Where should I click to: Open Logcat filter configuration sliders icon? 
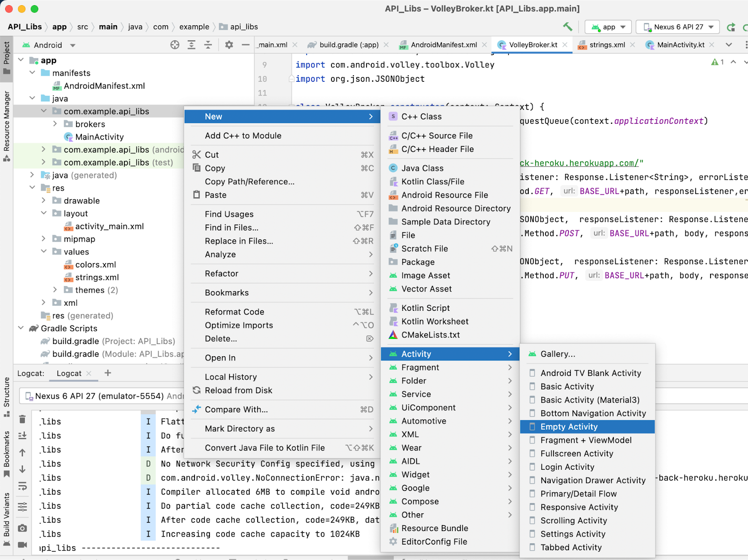[x=22, y=506]
